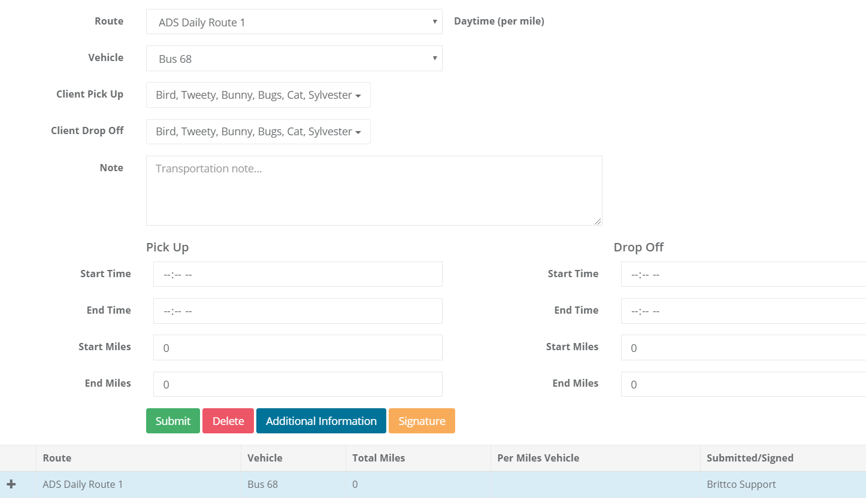Set the Drop Off Start Time
The image size is (866, 504).
point(743,275)
